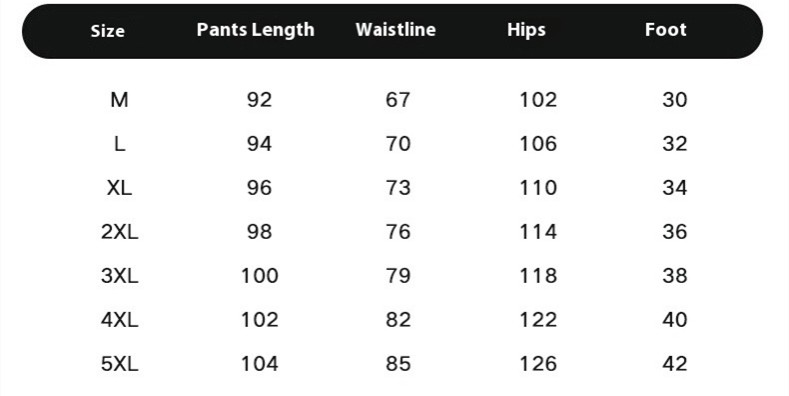Select the Foot column header
The image size is (789, 396).
pyautogui.click(x=665, y=30)
